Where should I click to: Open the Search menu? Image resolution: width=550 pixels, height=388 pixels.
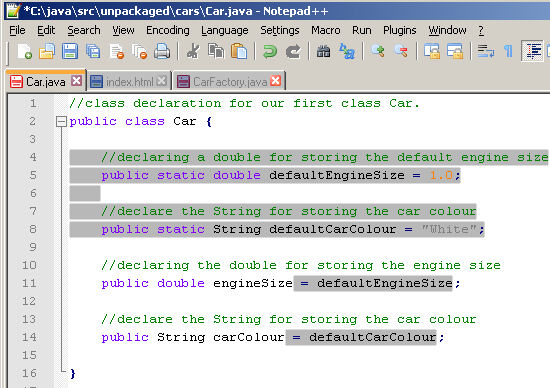pos(84,31)
